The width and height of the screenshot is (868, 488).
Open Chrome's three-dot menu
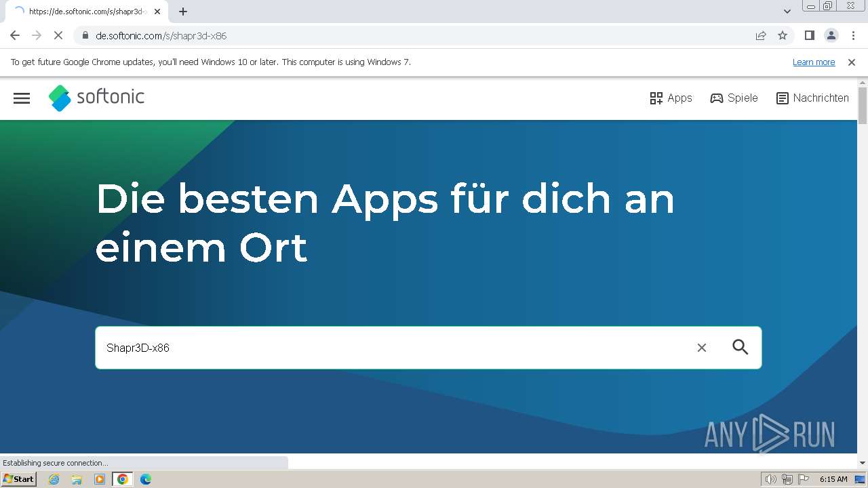pos(853,35)
